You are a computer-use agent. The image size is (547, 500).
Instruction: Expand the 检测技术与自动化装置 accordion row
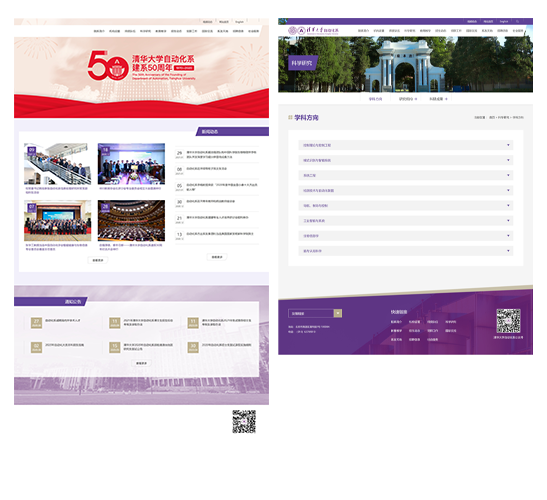405,191
